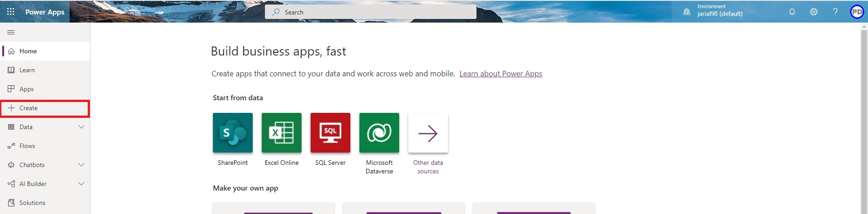Click into the Search box

click(x=370, y=12)
